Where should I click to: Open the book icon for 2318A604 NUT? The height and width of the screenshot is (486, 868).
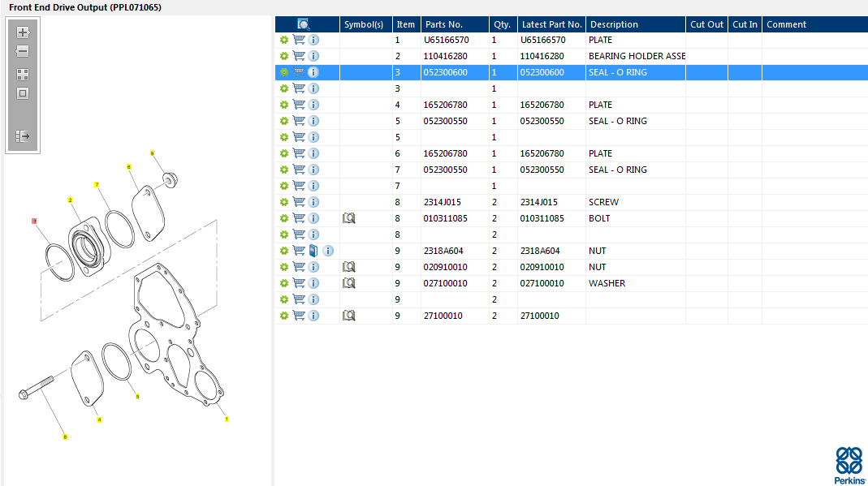tap(313, 251)
